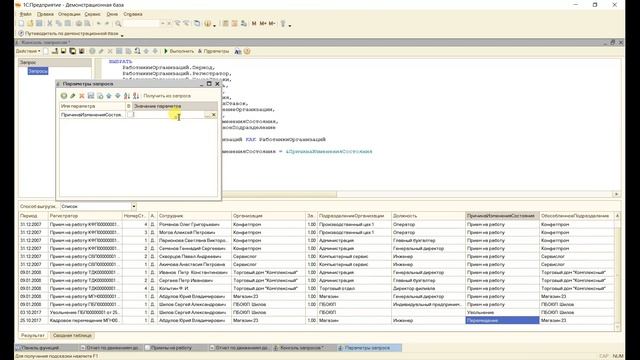Open the help icon dropdown in main toolbar
Screen dimensions: 640x360
coord(208,24)
